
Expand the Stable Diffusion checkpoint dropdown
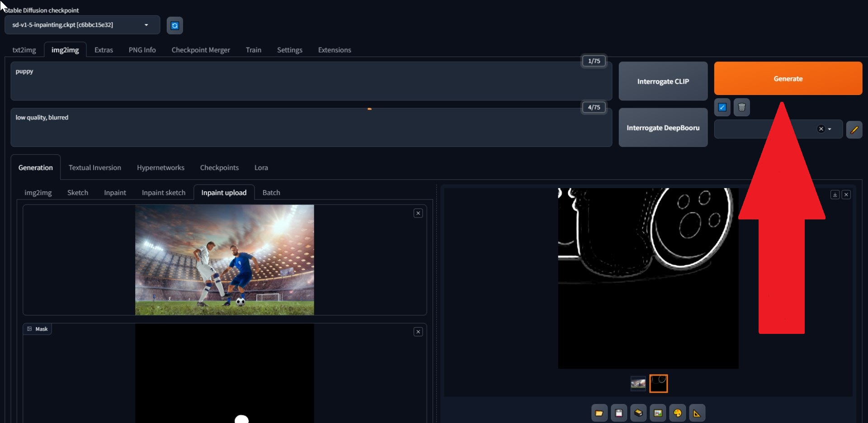pos(146,25)
